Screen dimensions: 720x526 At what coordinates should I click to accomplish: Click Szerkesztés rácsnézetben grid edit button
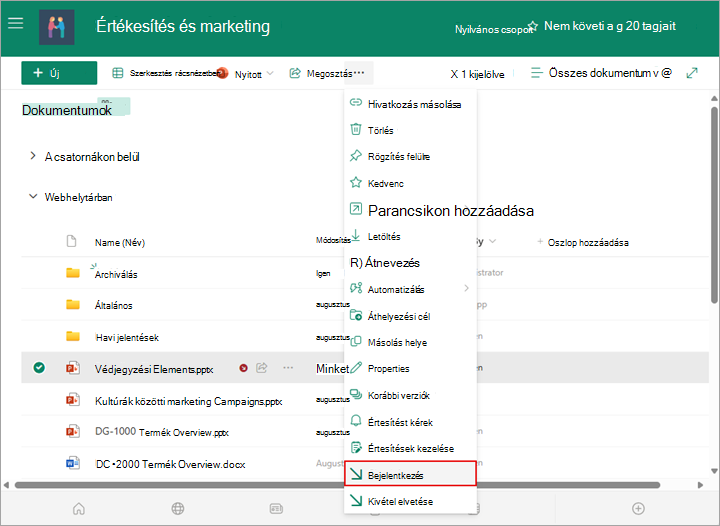click(167, 73)
